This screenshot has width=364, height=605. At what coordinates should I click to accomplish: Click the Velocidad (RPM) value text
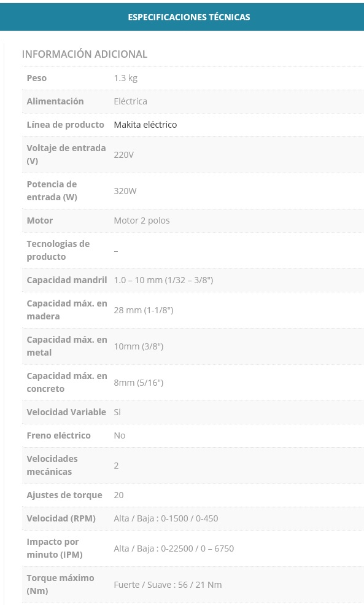coord(166,518)
